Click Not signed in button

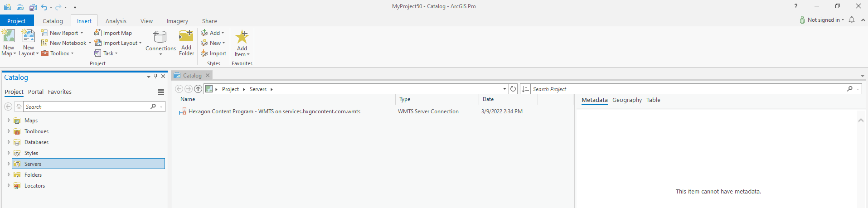coord(823,20)
